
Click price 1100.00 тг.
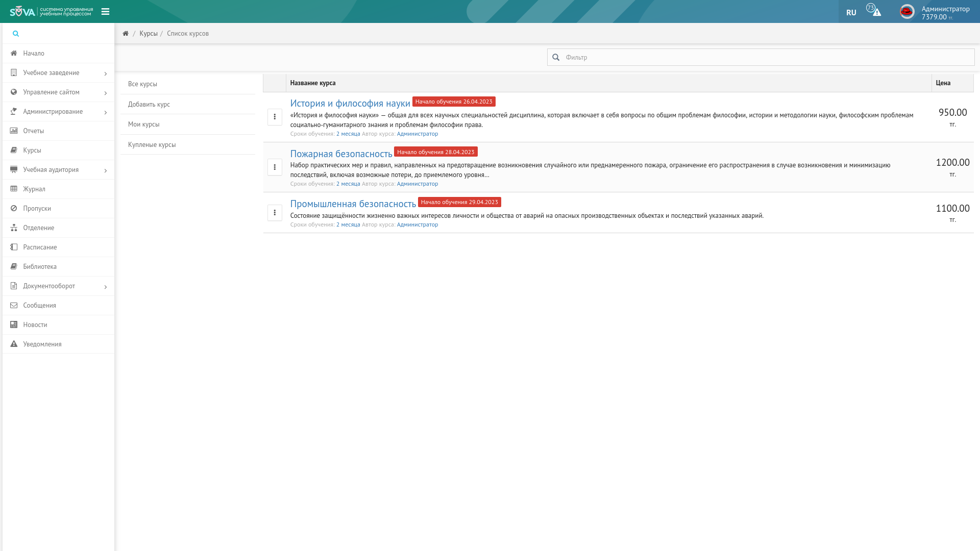pos(952,213)
